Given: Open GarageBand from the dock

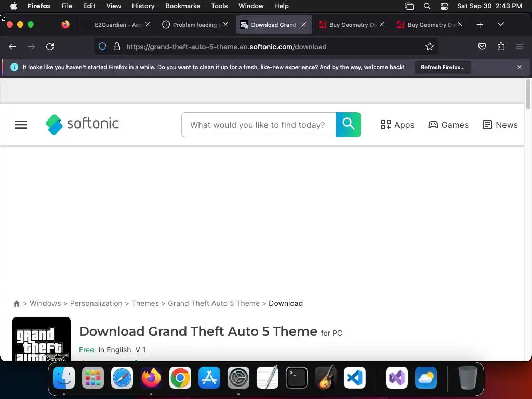Looking at the screenshot, I should pos(326,378).
